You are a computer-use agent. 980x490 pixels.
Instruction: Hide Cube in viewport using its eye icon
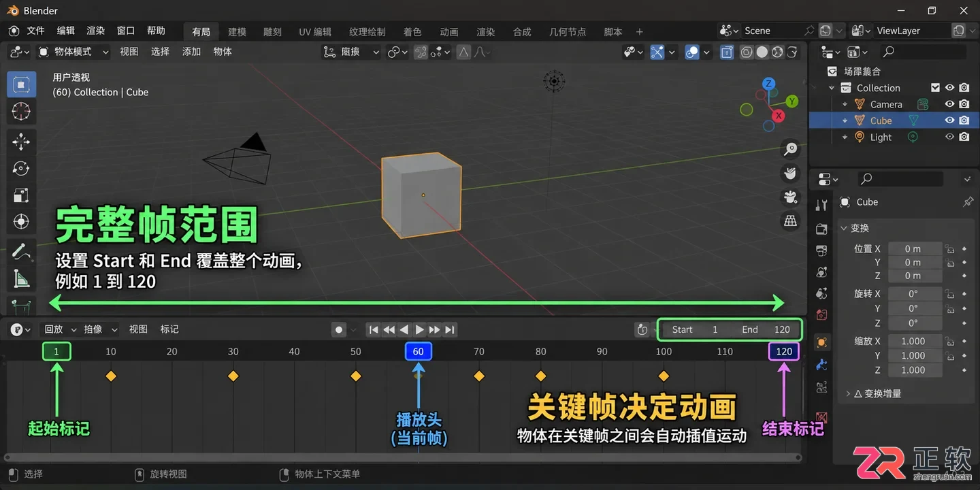949,120
